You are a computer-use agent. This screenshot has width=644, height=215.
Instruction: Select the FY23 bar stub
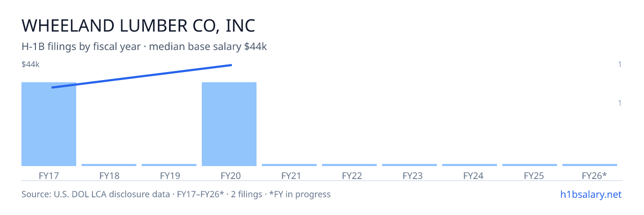(409, 165)
